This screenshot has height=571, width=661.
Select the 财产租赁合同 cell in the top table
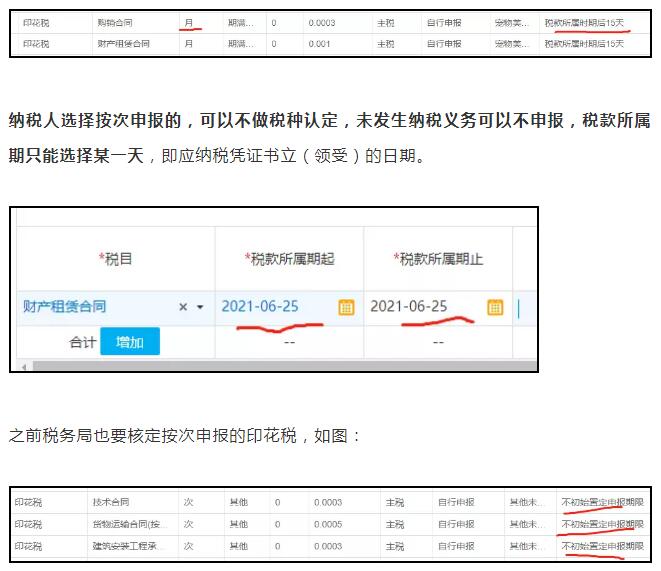(124, 44)
